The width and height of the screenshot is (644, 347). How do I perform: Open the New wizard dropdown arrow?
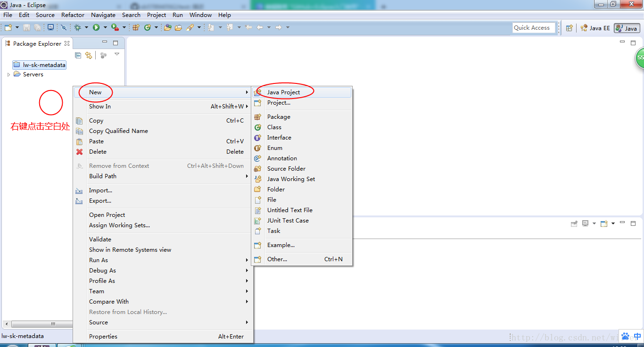tap(17, 27)
